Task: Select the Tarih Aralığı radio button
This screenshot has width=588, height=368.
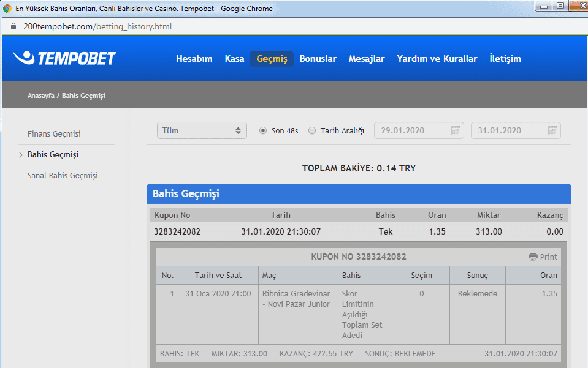Action: tap(312, 130)
